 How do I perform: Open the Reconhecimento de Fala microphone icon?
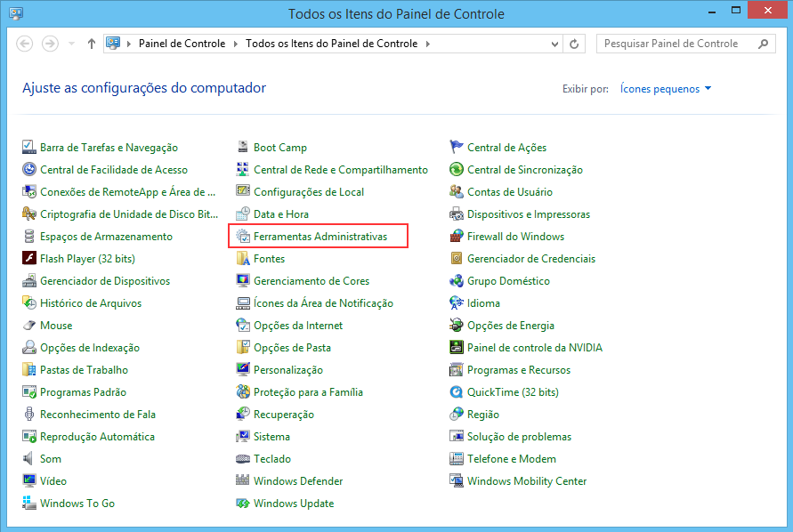tap(29, 415)
